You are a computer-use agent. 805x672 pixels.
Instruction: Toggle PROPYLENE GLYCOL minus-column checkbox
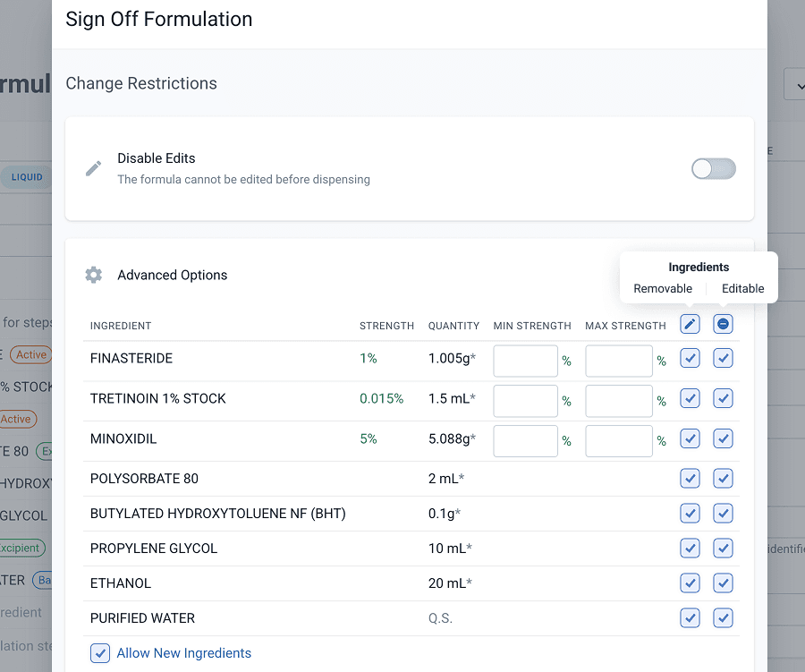pyautogui.click(x=723, y=549)
